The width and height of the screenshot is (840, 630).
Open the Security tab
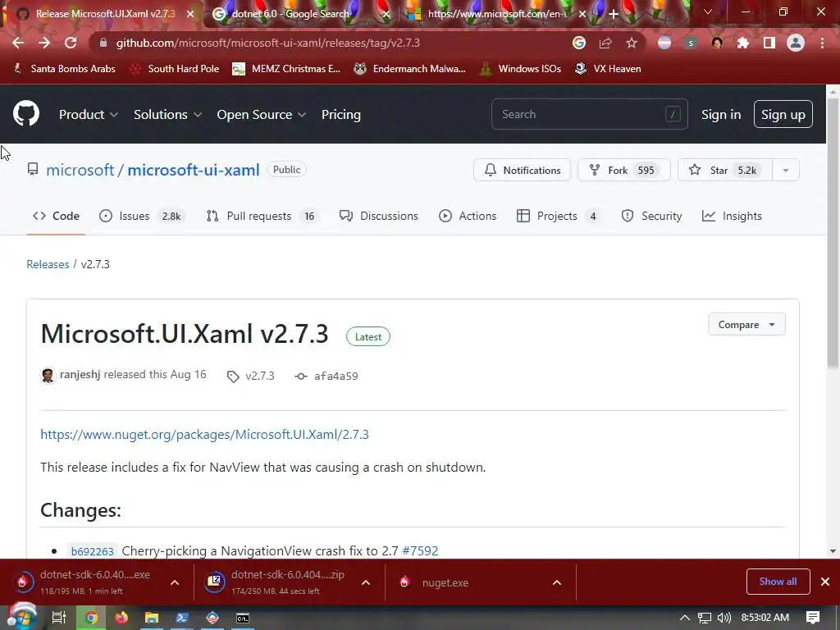point(651,216)
